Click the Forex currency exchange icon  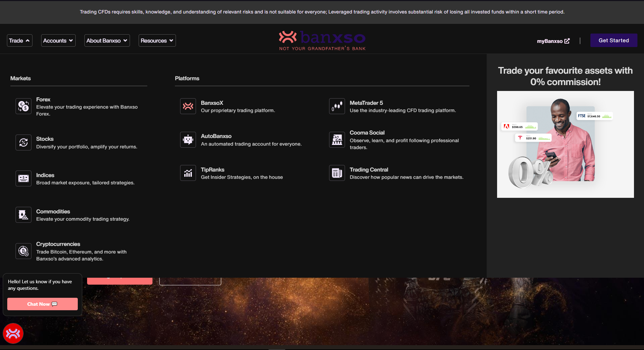click(24, 106)
